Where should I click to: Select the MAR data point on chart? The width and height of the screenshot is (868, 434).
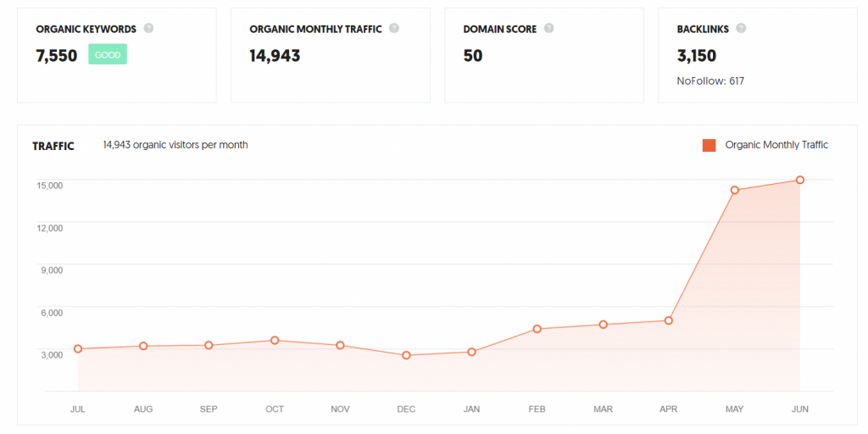[x=603, y=325]
